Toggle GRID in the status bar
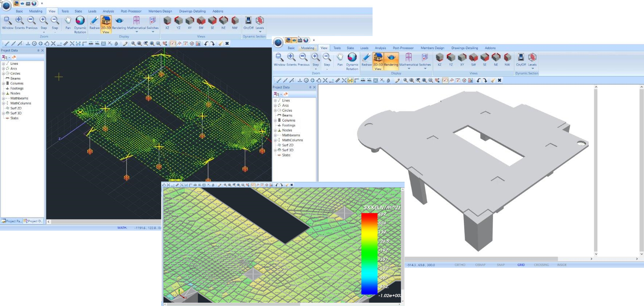The height and width of the screenshot is (306, 644). [x=521, y=265]
